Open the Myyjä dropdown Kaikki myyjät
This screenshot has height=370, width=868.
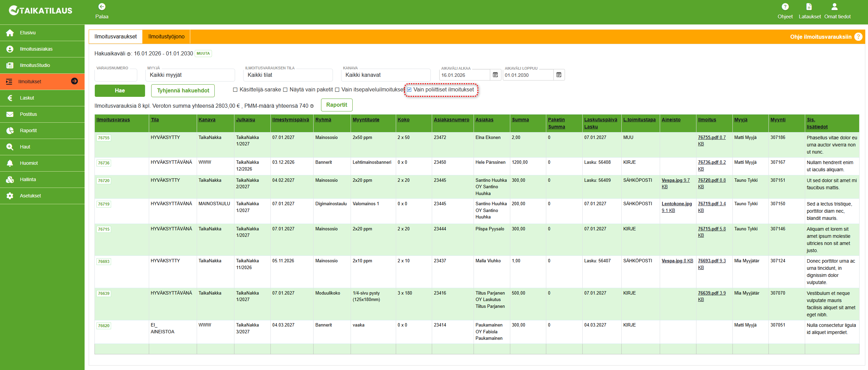click(190, 75)
